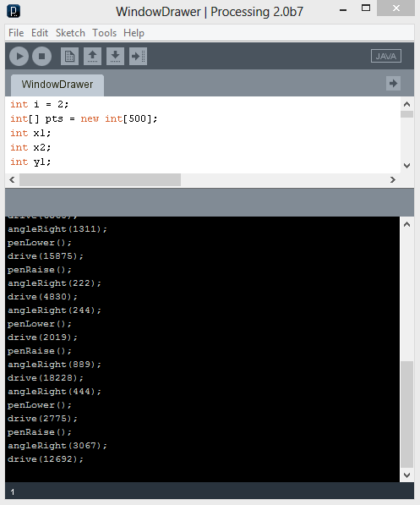Click the console scroll down arrow

tap(406, 475)
